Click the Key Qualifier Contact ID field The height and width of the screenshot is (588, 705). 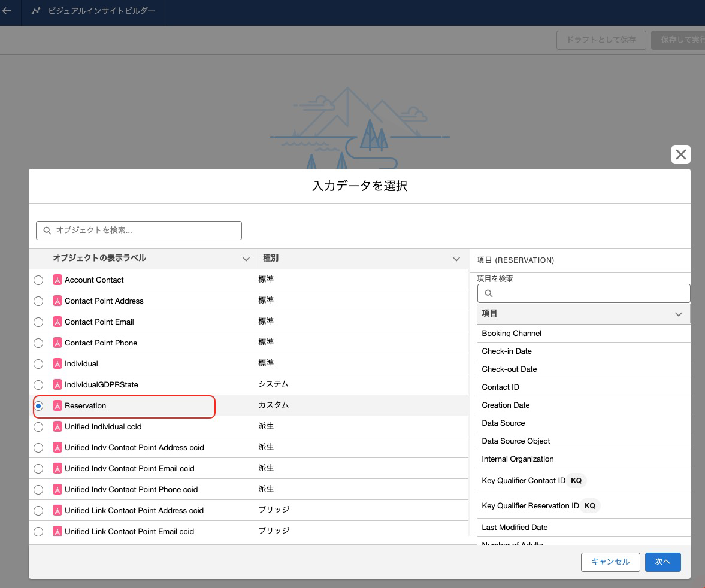[x=583, y=481]
